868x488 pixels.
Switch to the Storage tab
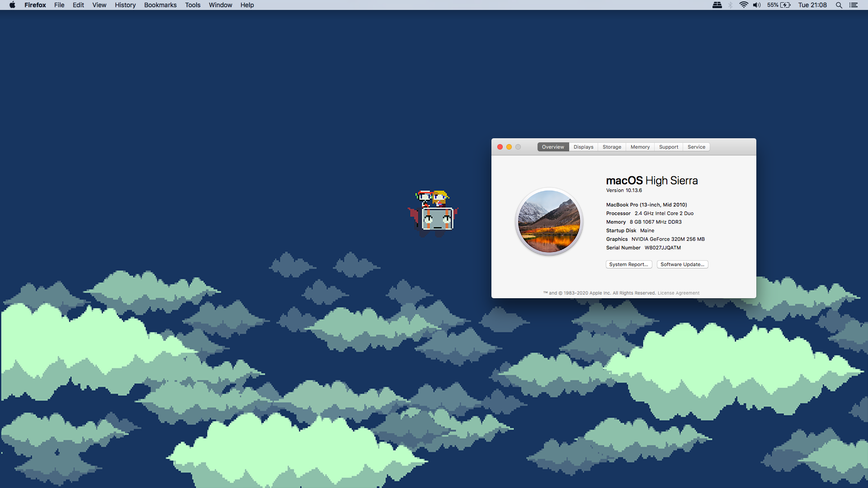[x=612, y=147]
